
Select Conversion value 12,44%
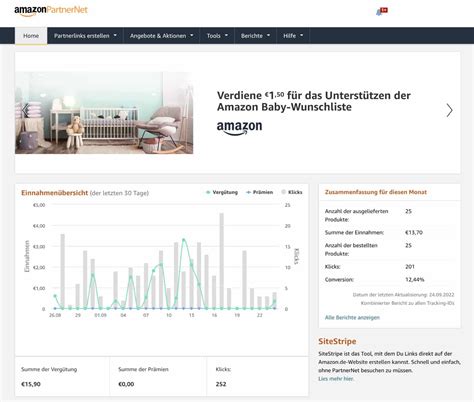tap(415, 280)
